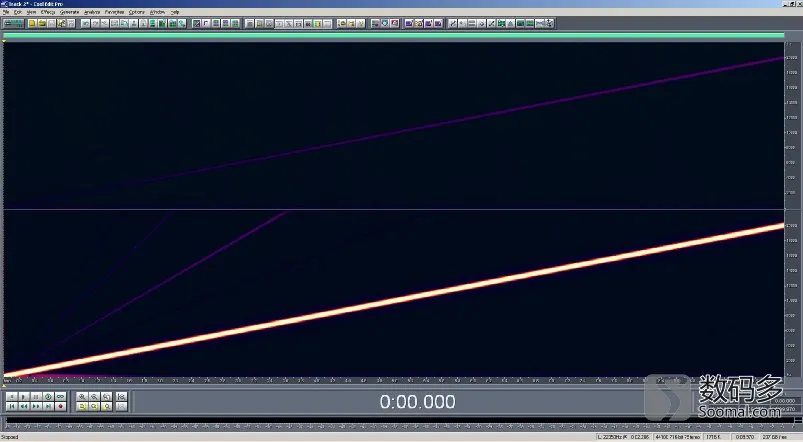This screenshot has height=442, width=803.
Task: Open the Generate menu
Action: 70,12
